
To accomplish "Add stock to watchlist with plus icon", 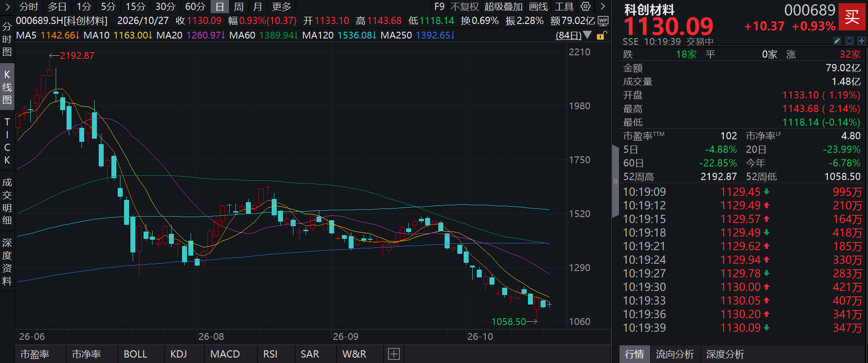I will (x=861, y=41).
